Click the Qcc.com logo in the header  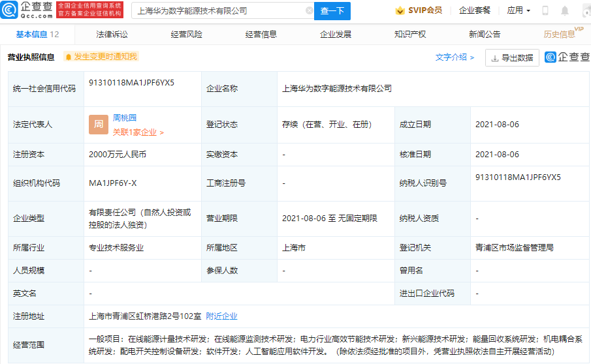pos(28,10)
